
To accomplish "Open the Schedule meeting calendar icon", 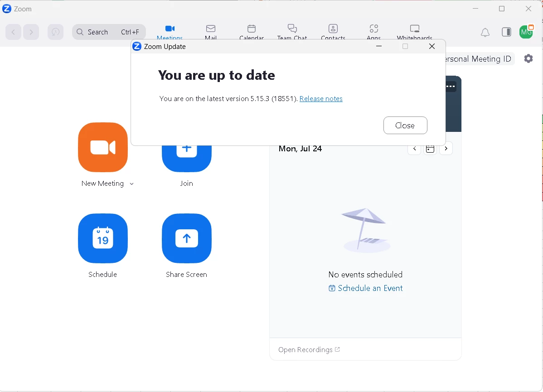I will click(103, 238).
